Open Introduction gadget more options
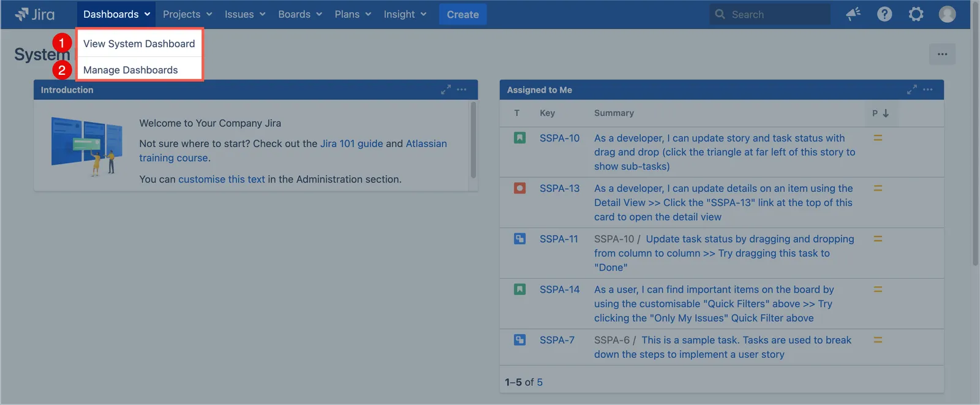This screenshot has height=405, width=980. point(462,89)
